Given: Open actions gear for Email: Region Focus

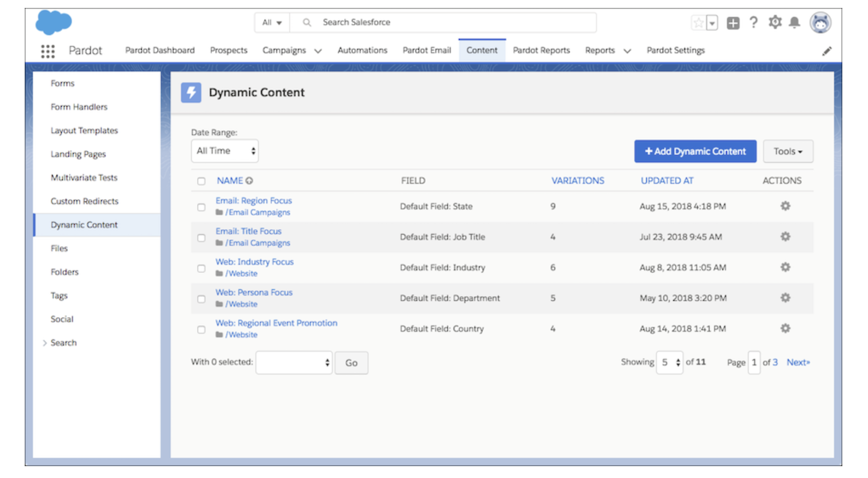Looking at the screenshot, I should (785, 206).
